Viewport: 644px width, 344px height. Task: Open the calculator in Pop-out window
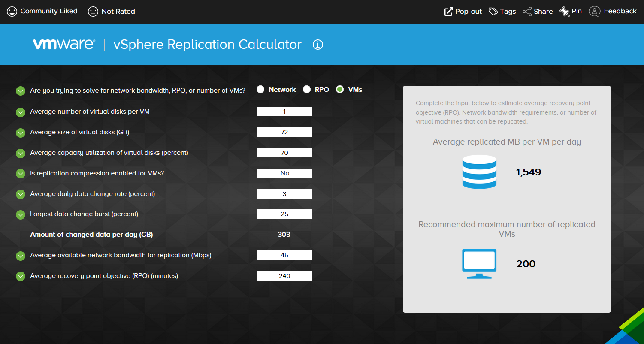tap(463, 12)
